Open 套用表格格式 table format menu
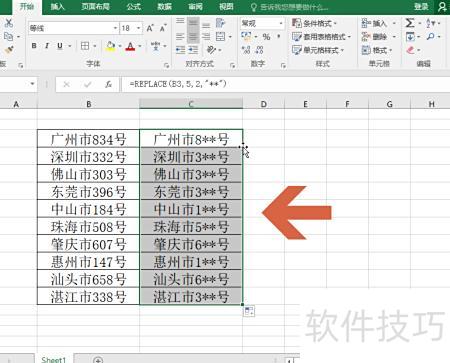Viewport: 450px width, 363px height. 321,37
